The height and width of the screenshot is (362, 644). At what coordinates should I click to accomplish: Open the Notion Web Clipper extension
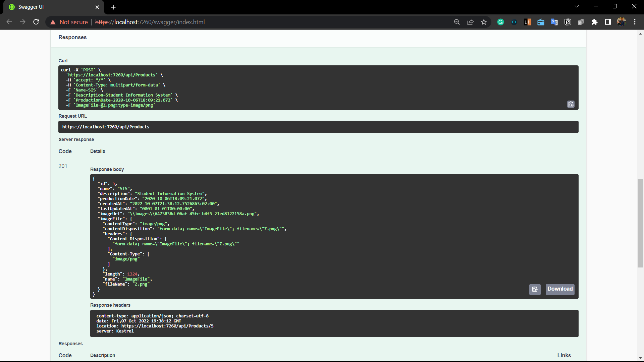pyautogui.click(x=568, y=22)
